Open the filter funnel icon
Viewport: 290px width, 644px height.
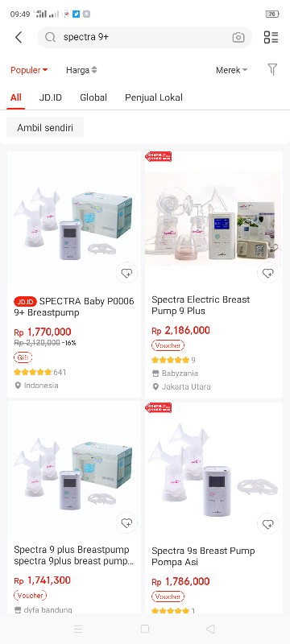pos(272,70)
